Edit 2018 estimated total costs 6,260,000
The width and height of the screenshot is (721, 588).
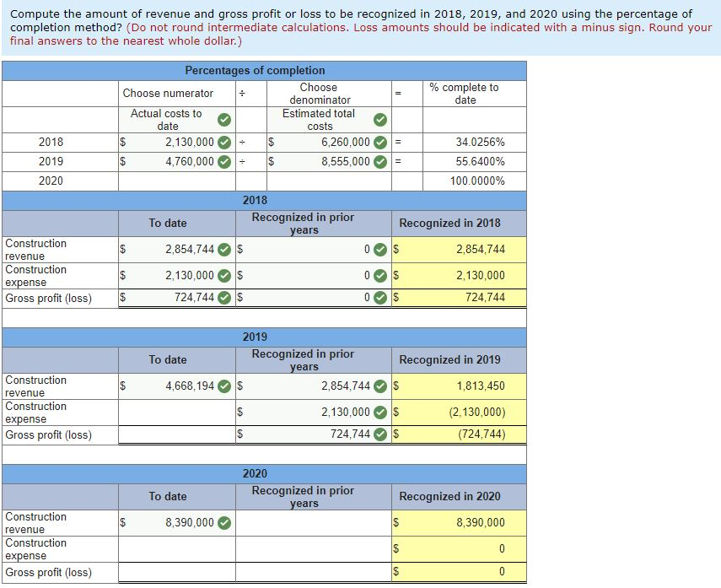(x=329, y=143)
